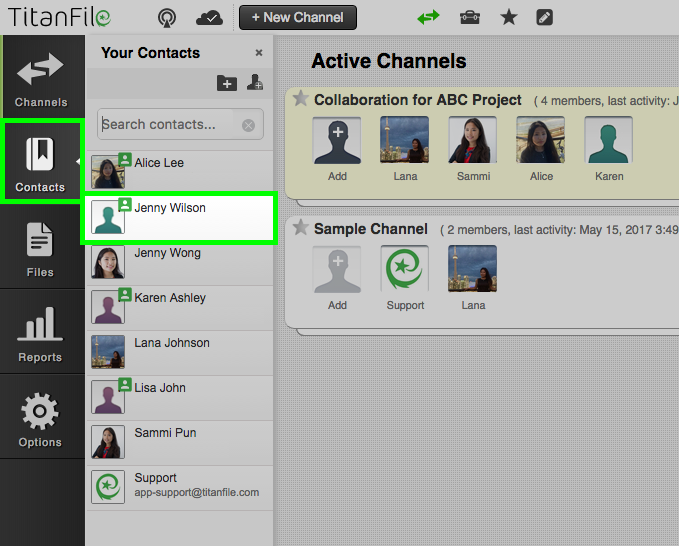
Task: Add member to Collaboration for ABC Project
Action: 337,140
